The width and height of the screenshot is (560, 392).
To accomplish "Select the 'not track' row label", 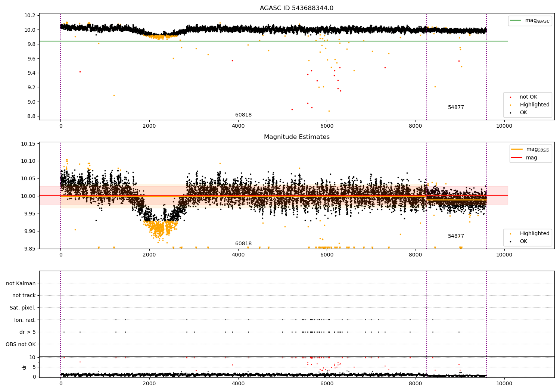I will pos(24,295).
